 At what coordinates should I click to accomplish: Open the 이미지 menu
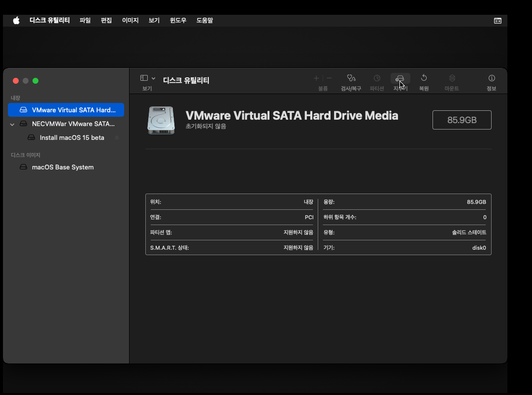pyautogui.click(x=130, y=20)
